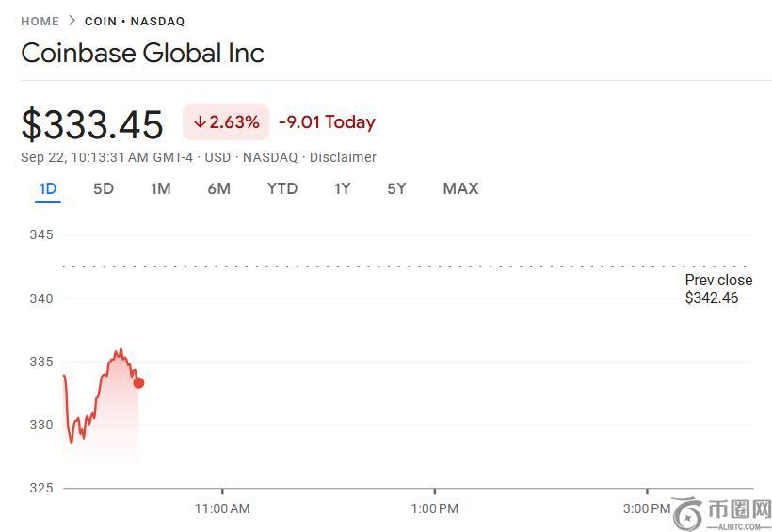The height and width of the screenshot is (532, 772).
Task: Click the Coinbase Global Inc heading
Action: click(x=142, y=53)
